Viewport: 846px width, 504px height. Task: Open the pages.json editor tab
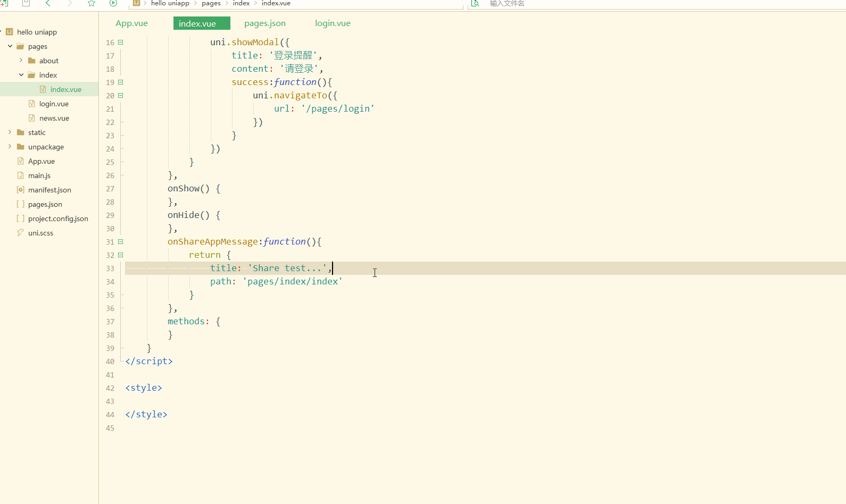coord(265,23)
